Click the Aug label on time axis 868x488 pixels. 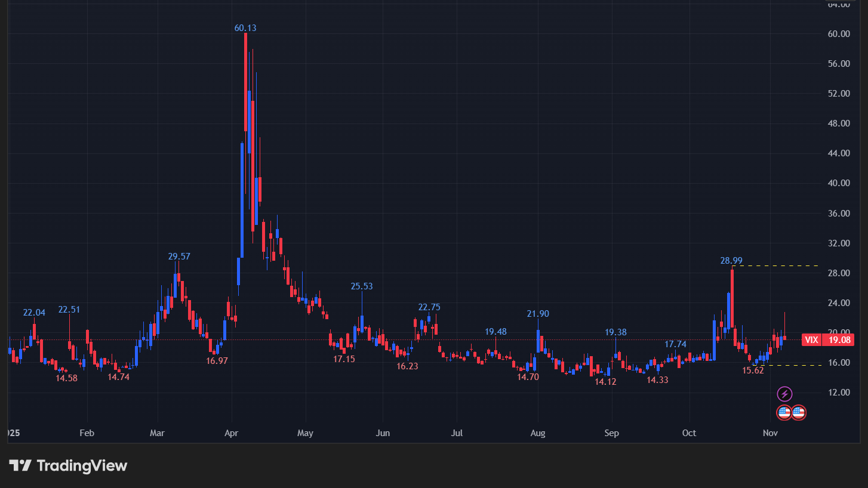(538, 433)
